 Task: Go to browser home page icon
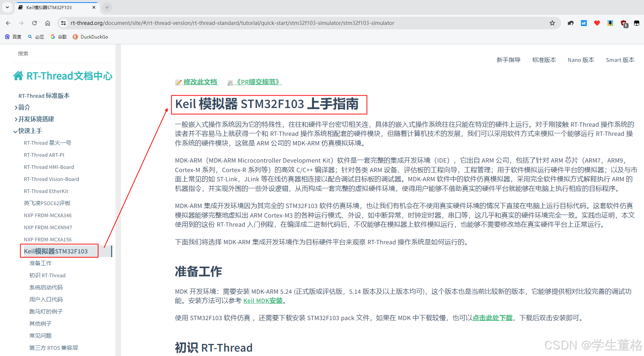point(48,23)
